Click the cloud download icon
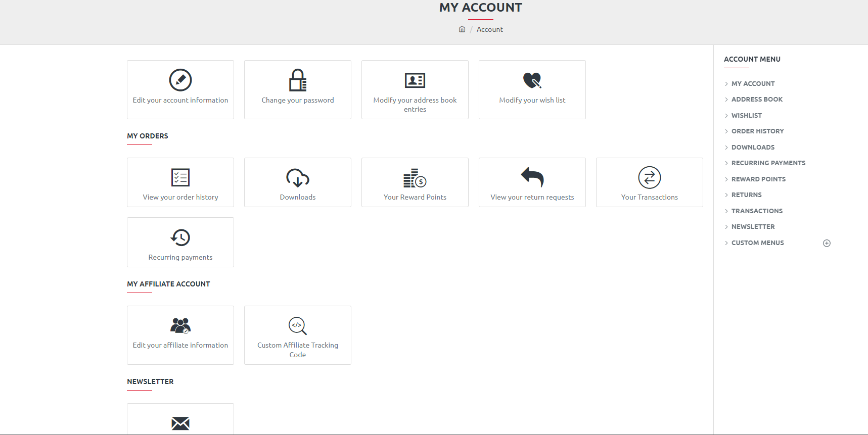The image size is (868, 435). coord(298,178)
